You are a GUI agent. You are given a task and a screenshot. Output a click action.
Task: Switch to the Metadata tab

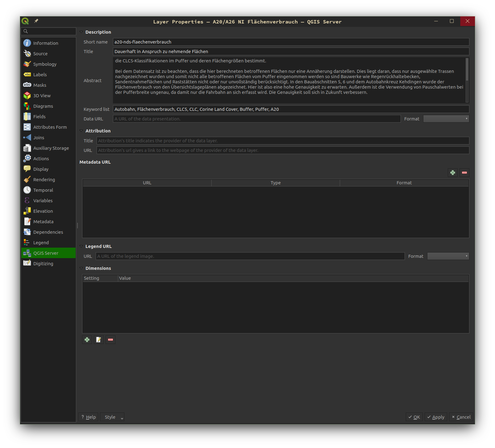coord(43,222)
